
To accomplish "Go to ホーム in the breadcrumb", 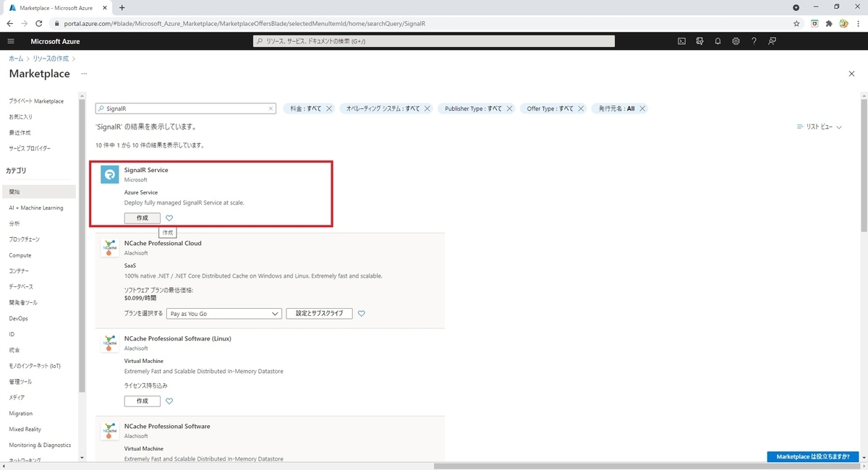I will pyautogui.click(x=15, y=58).
